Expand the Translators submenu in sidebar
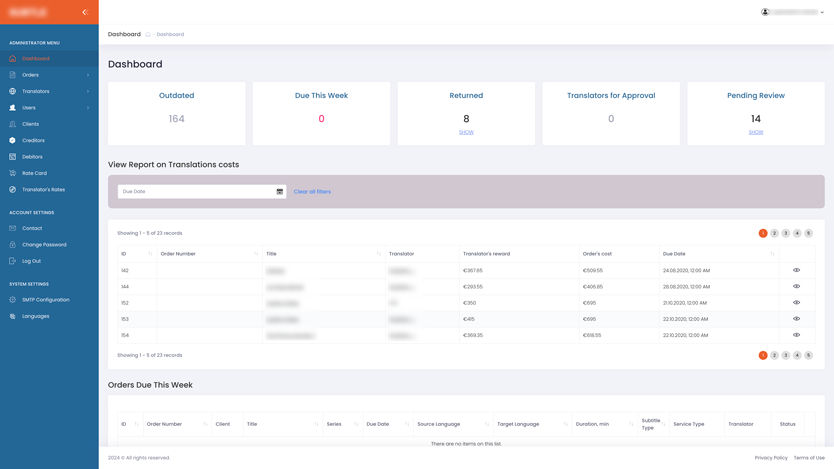The height and width of the screenshot is (469, 834). pos(88,91)
